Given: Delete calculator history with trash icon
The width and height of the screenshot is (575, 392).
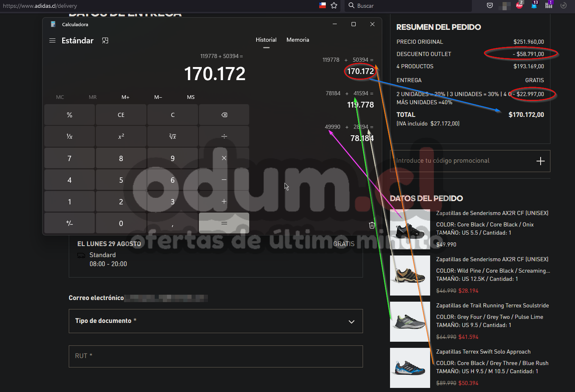Looking at the screenshot, I should [372, 225].
